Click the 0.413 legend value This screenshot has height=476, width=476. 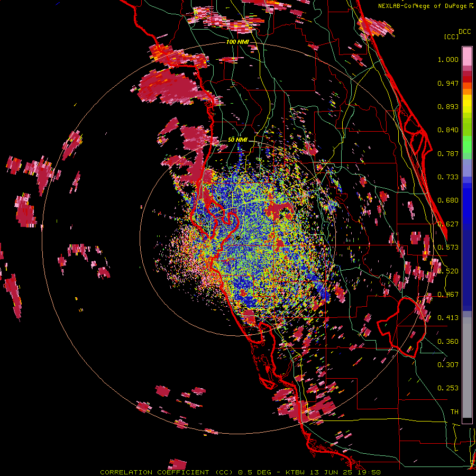click(x=448, y=318)
